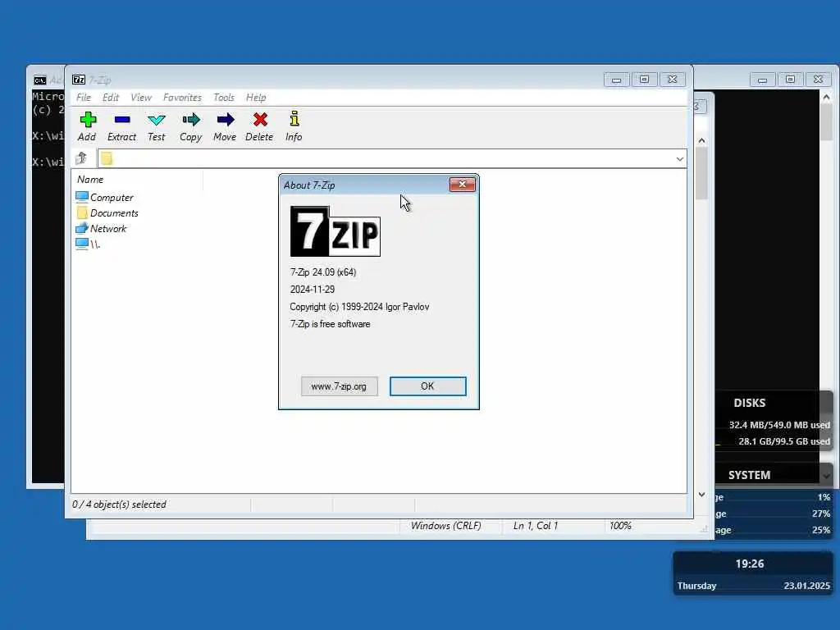
Task: Click the SYSTEM widget header
Action: pyautogui.click(x=750, y=475)
